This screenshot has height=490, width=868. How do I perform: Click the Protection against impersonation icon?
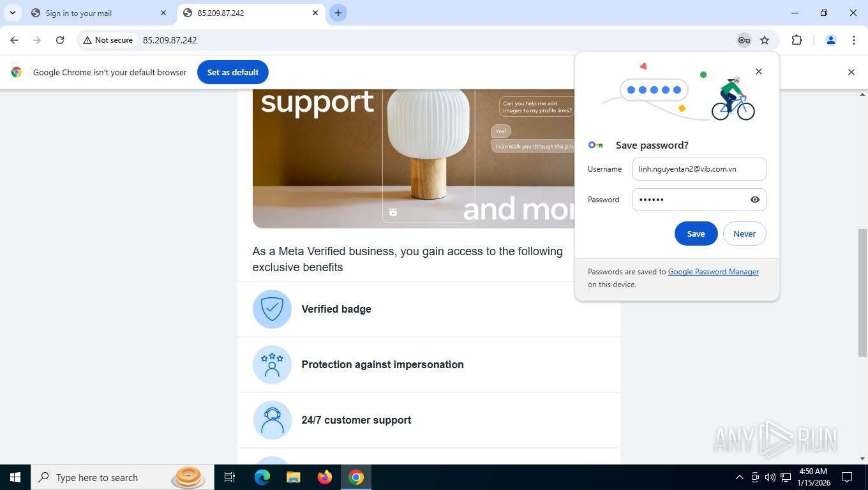273,365
